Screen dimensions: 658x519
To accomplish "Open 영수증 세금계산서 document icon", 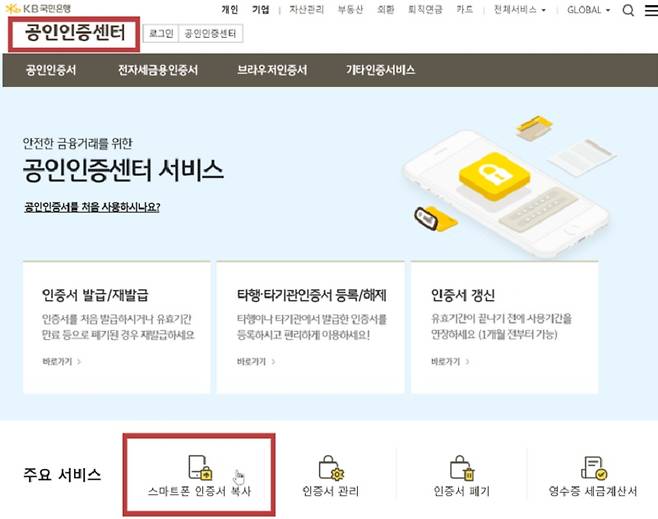I will pos(593,467).
